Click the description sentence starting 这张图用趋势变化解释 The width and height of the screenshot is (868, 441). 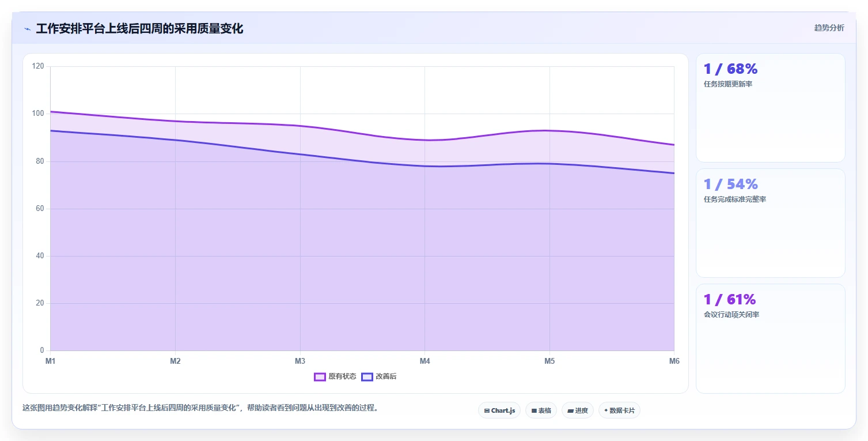click(200, 408)
